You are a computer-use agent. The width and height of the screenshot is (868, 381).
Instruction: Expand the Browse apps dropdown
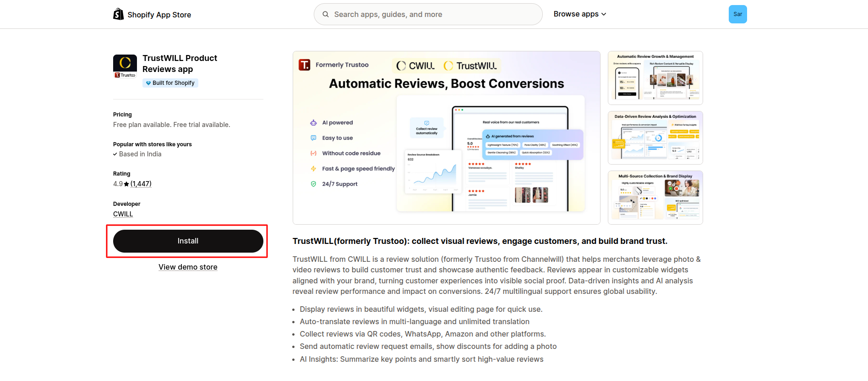[x=580, y=14]
